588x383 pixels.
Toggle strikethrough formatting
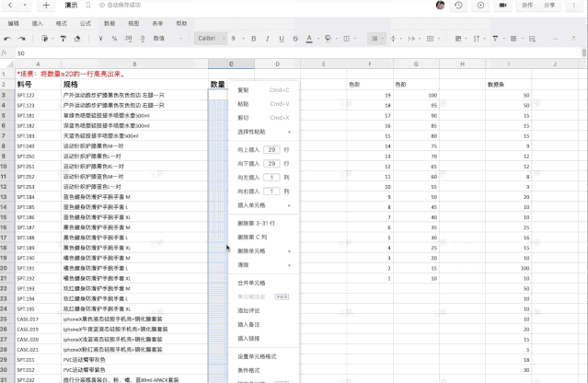295,39
